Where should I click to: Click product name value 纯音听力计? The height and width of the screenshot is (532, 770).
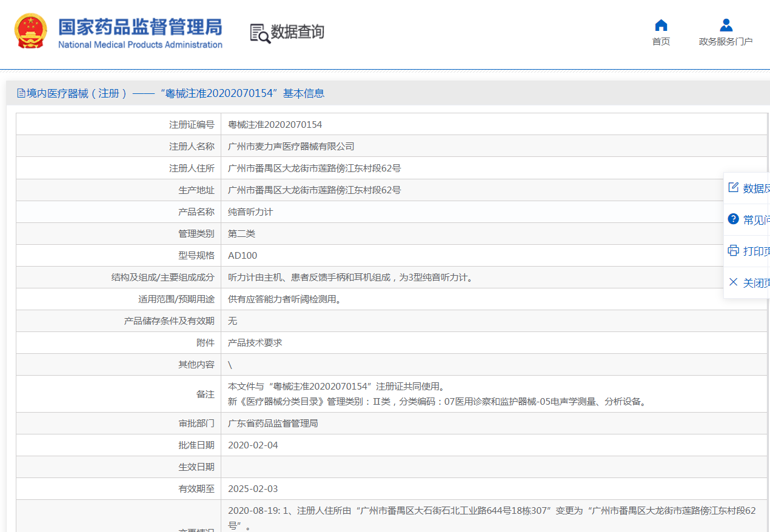[x=250, y=212]
